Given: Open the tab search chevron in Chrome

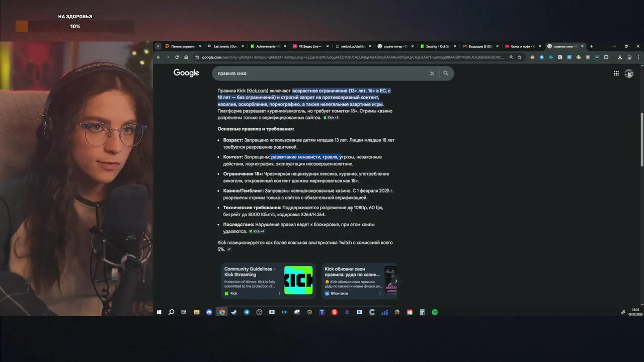Looking at the screenshot, I should 158,46.
